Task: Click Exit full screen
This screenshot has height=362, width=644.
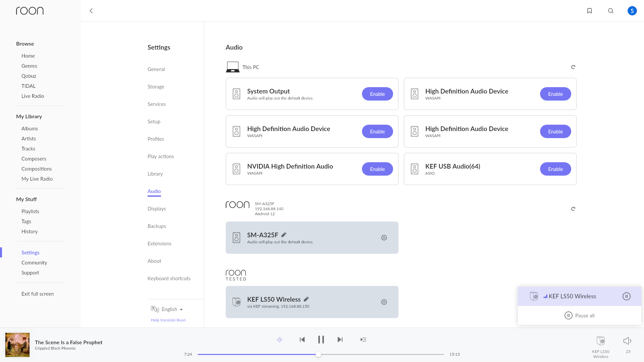Action: coord(38,294)
